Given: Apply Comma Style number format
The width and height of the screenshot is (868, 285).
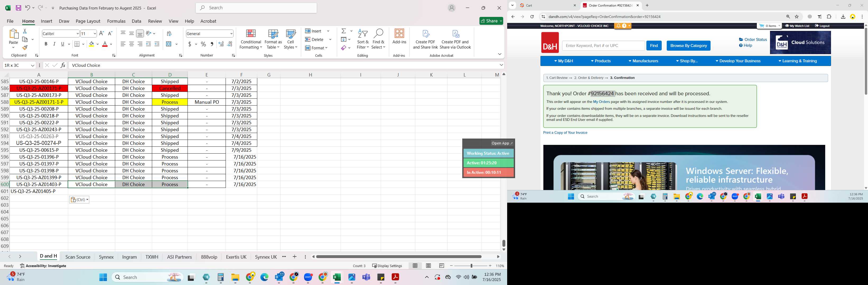Looking at the screenshot, I should tap(212, 44).
